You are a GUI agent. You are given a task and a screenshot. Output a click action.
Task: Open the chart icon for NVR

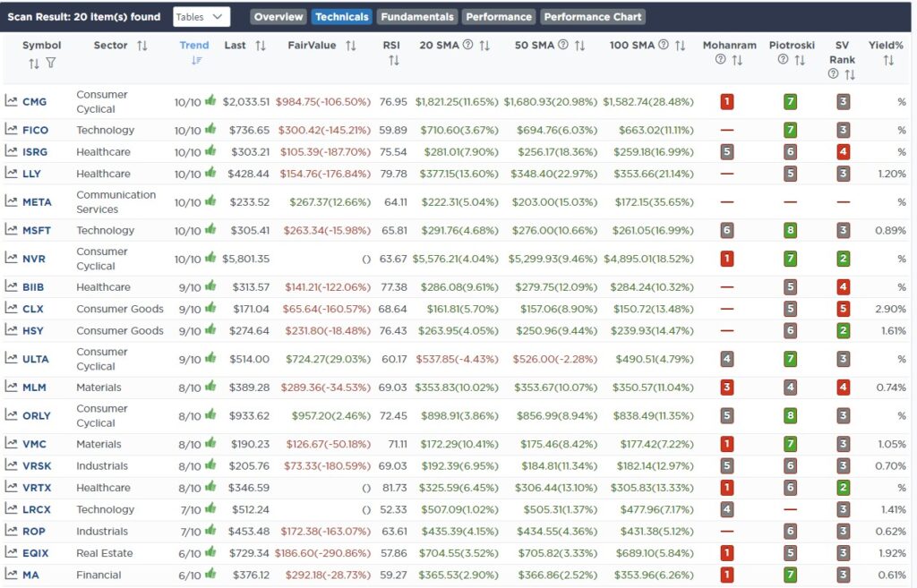(11, 258)
